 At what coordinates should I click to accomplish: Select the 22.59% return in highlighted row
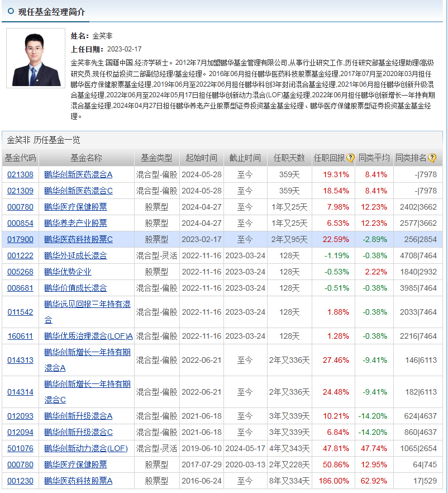[x=336, y=239]
